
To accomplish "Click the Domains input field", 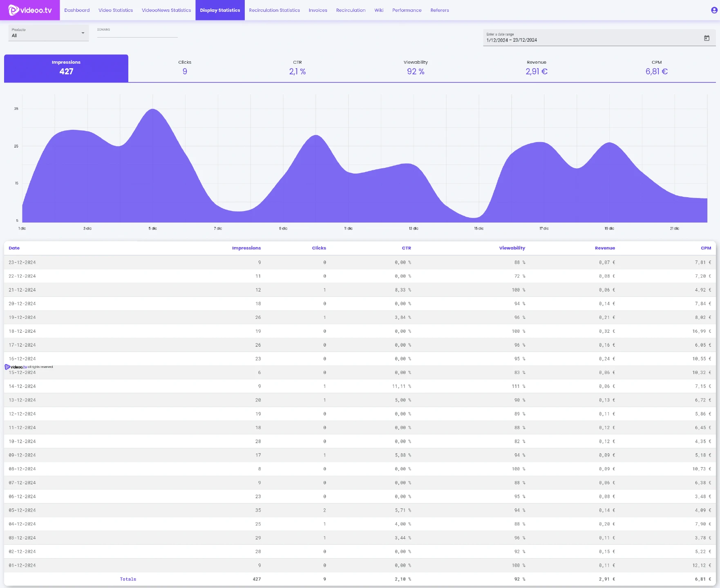I will tap(137, 34).
